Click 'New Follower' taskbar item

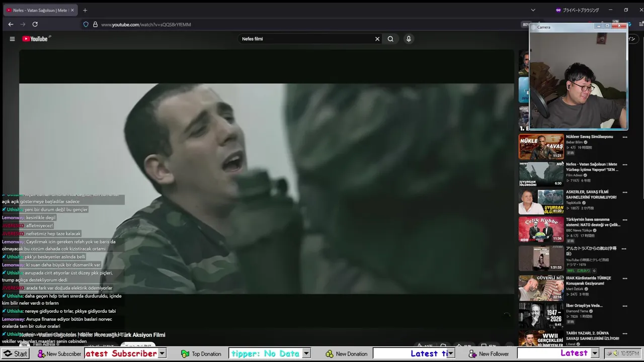click(489, 354)
